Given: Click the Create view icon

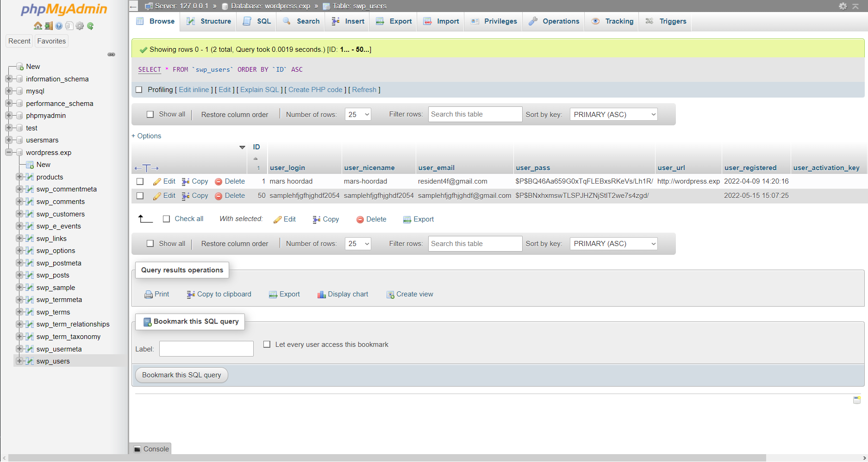Looking at the screenshot, I should 390,295.
